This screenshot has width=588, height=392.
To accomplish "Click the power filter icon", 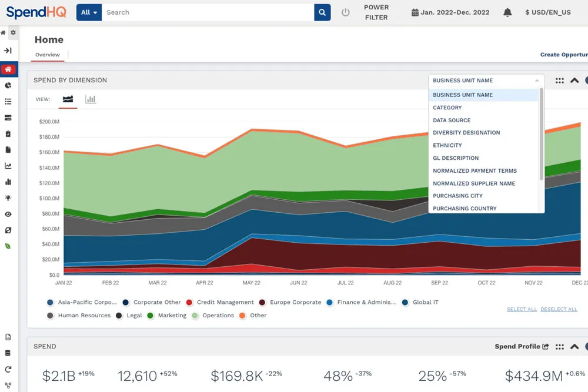I will [346, 12].
